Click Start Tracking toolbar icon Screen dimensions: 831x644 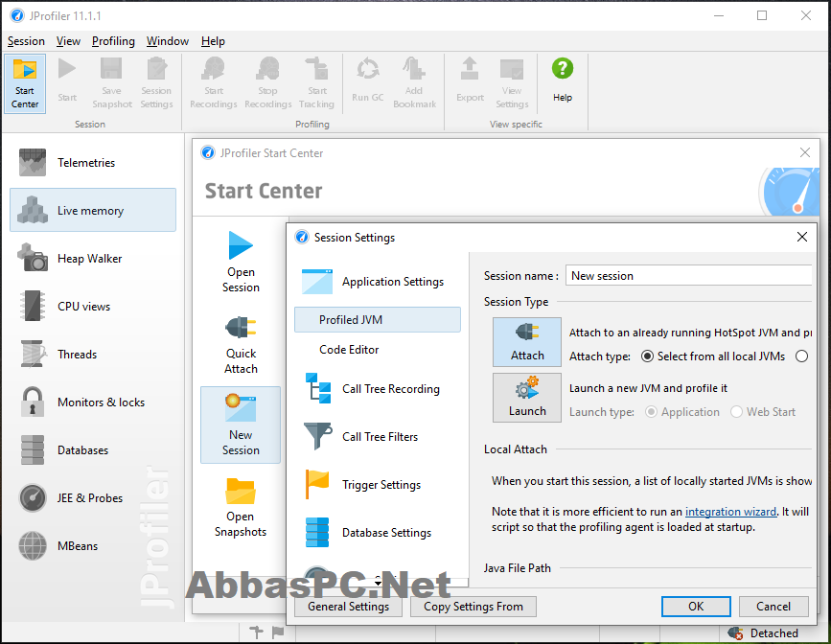click(x=316, y=83)
